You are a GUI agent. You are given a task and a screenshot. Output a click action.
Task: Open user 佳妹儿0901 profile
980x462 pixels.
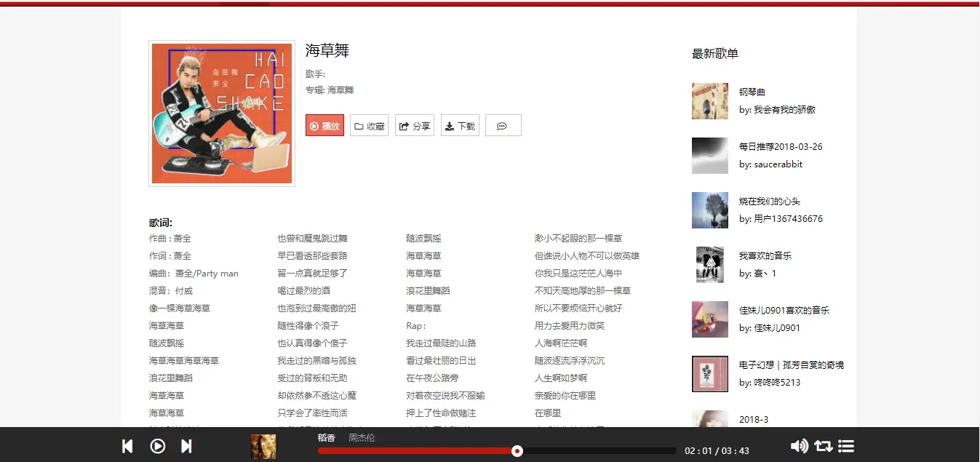point(777,328)
